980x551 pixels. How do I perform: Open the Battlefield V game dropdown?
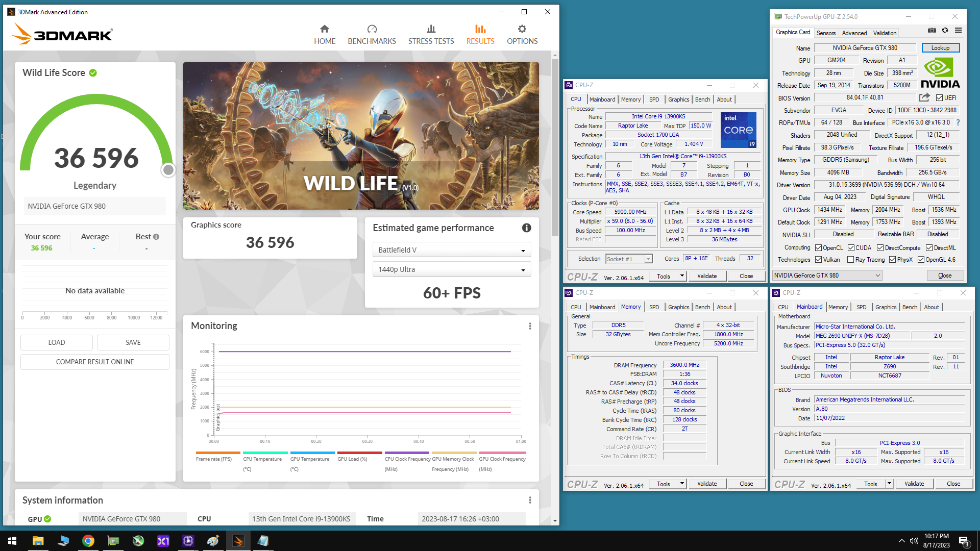pyautogui.click(x=452, y=250)
